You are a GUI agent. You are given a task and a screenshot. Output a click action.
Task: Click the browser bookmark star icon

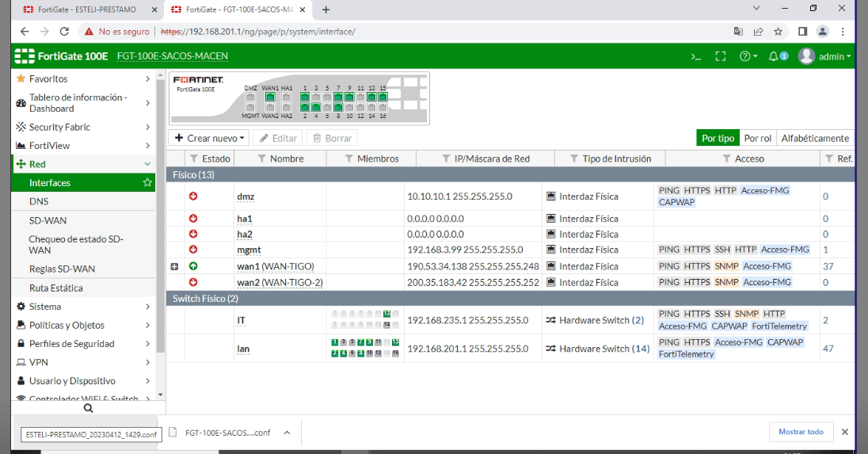point(779,32)
